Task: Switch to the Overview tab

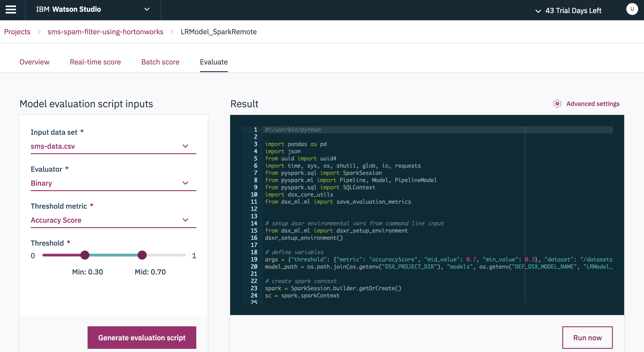Action: pyautogui.click(x=35, y=62)
